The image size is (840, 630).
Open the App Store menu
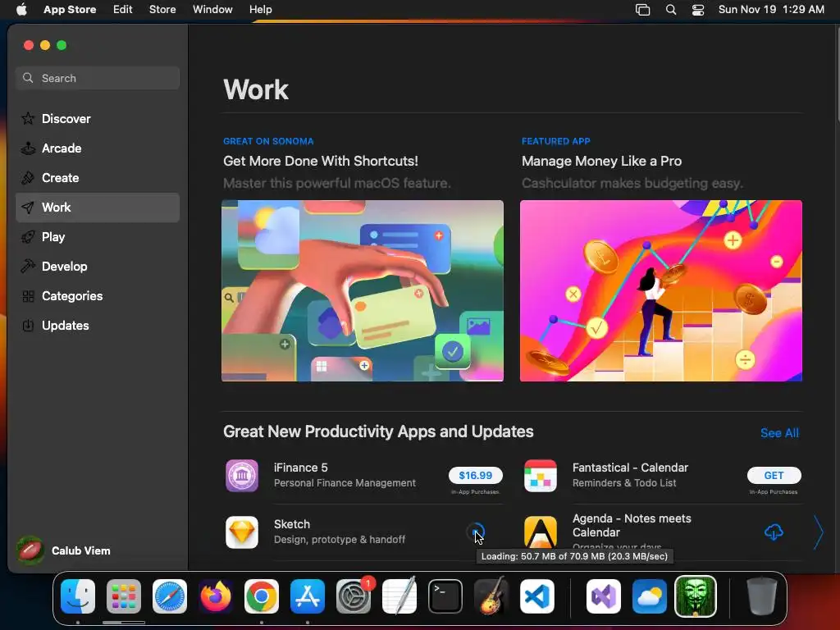pyautogui.click(x=70, y=10)
